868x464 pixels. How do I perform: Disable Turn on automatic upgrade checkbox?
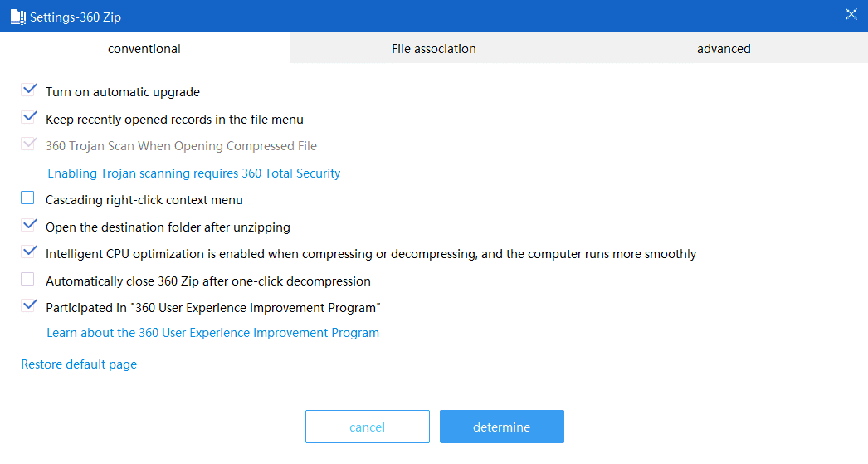[29, 90]
